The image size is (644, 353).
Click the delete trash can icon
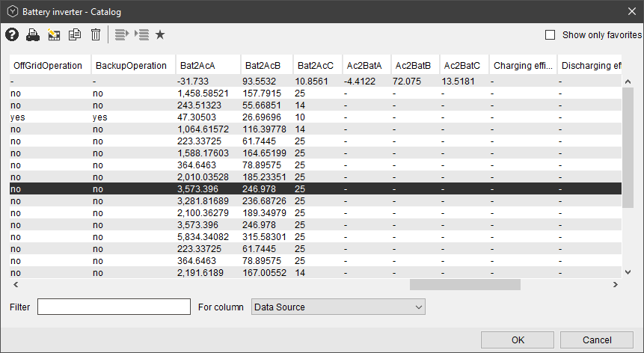[96, 34]
